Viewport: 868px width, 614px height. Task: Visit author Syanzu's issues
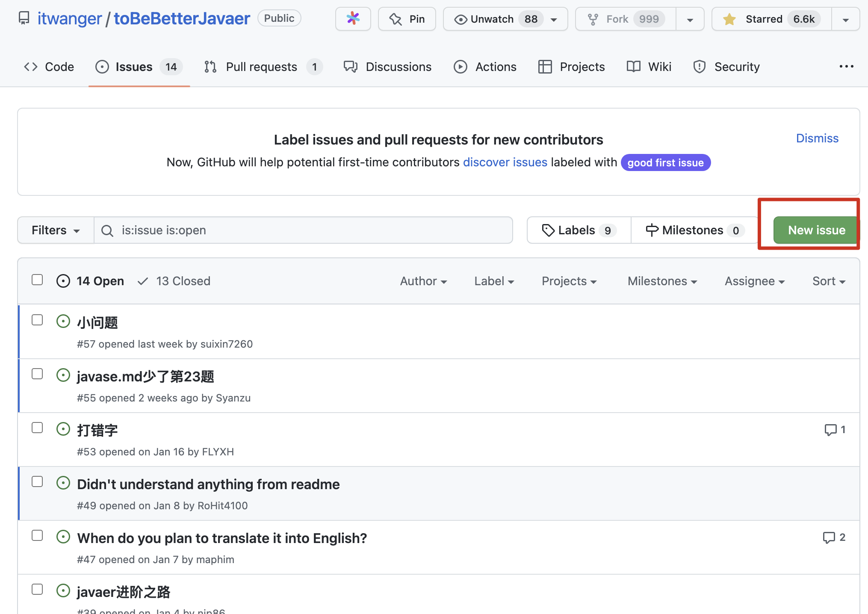pos(233,398)
